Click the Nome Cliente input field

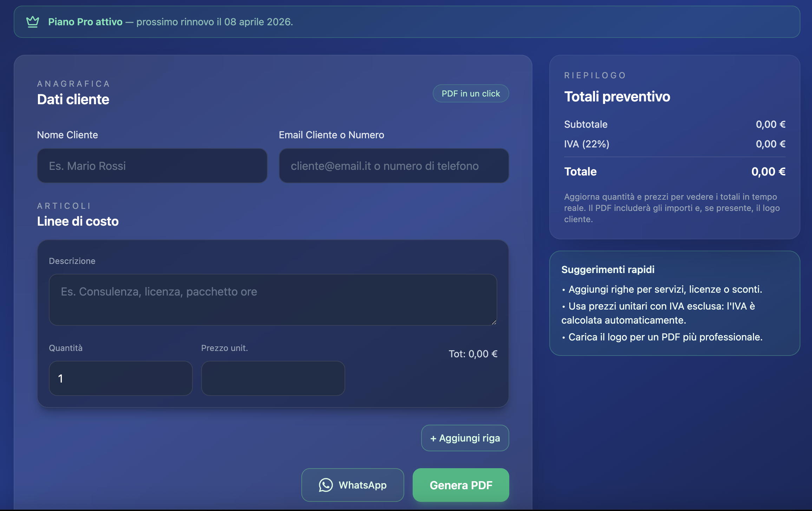[152, 165]
